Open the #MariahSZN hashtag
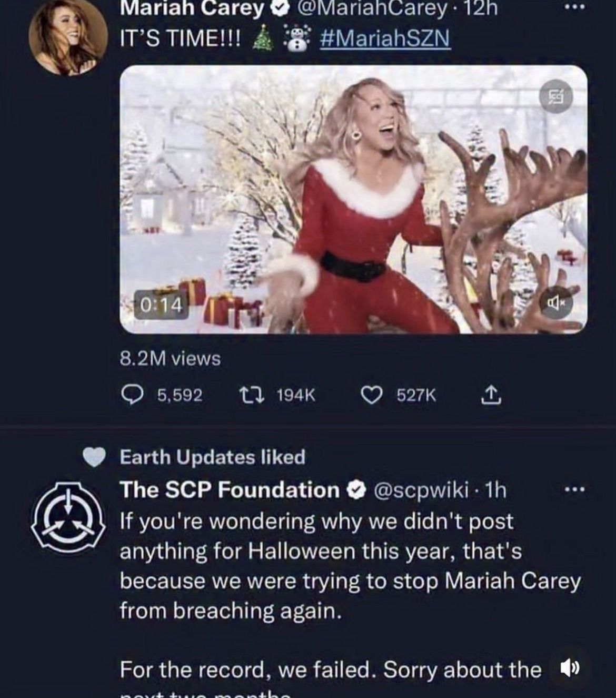 click(x=385, y=38)
